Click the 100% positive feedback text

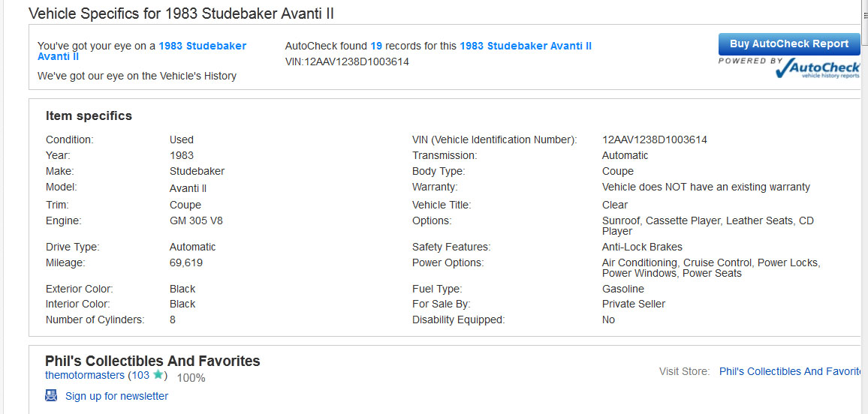point(191,378)
